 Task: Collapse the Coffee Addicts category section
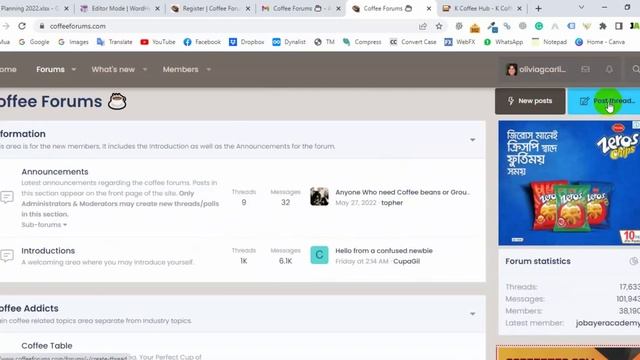pos(472,314)
